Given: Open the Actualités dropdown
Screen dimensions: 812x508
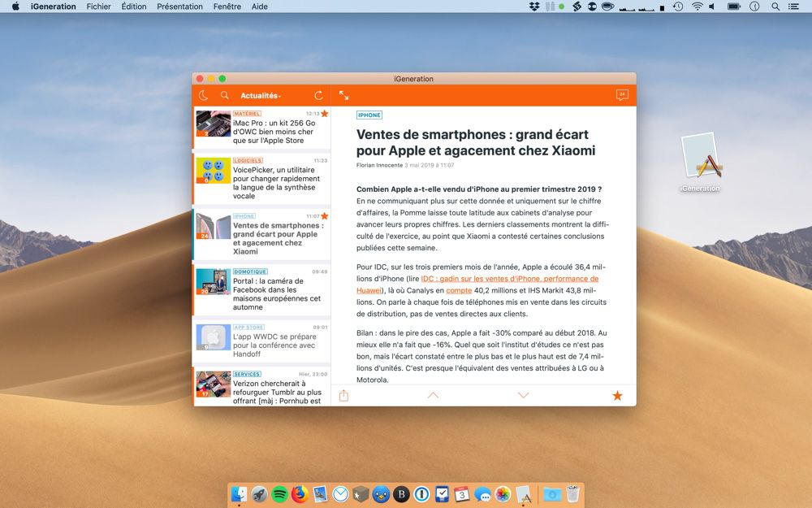Looking at the screenshot, I should point(261,95).
